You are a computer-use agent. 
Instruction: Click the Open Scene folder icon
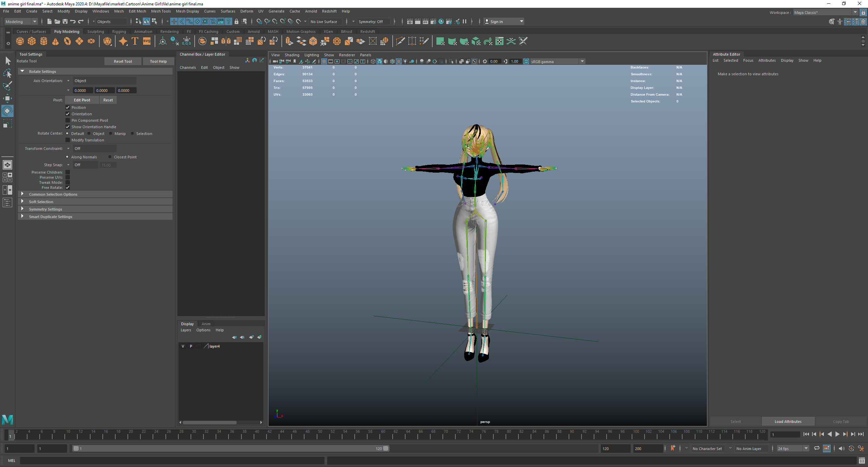coord(57,21)
